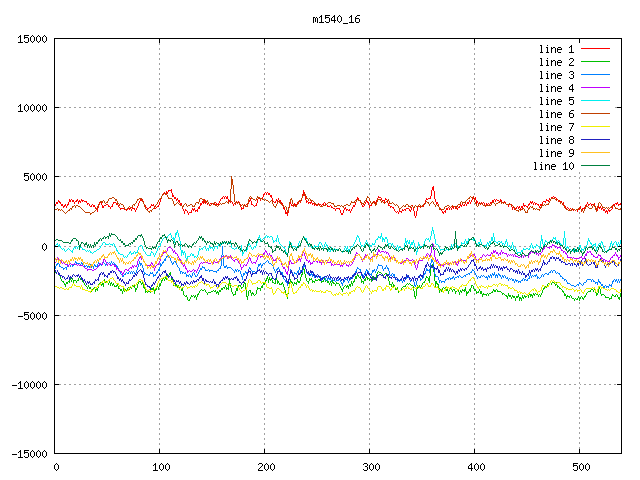Click the magenta line sample beside line 4

(595, 88)
